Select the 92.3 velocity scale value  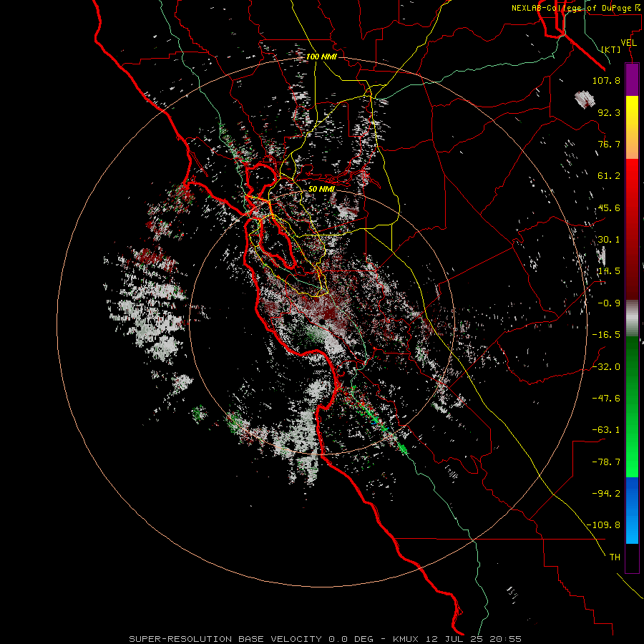click(609, 112)
